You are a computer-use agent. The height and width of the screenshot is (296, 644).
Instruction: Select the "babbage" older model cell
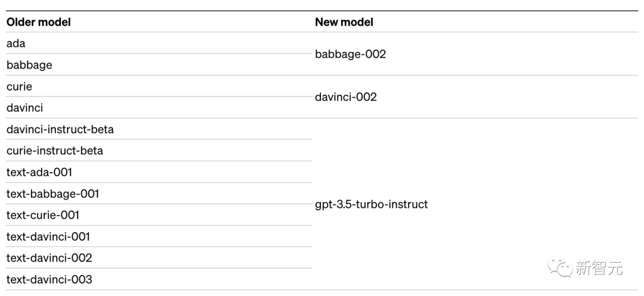coord(29,65)
